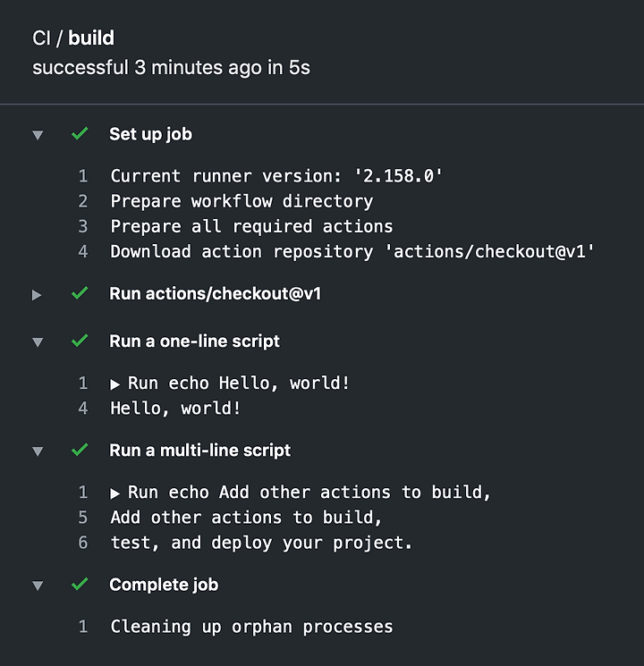
Task: Click the 'CI / build' job heading
Action: pyautogui.click(x=73, y=38)
